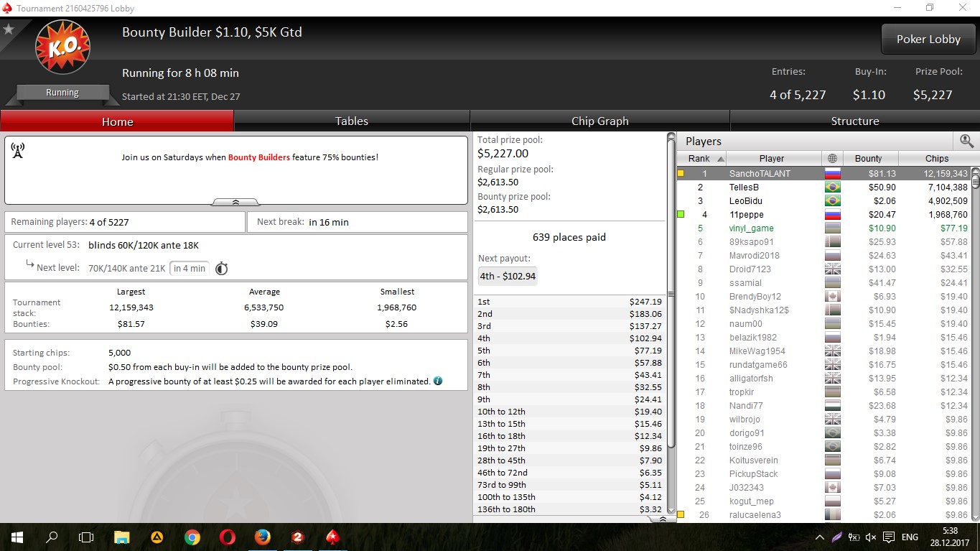Toggle the Rank column sort arrow
Viewport: 980px width, 551px height.
point(721,159)
